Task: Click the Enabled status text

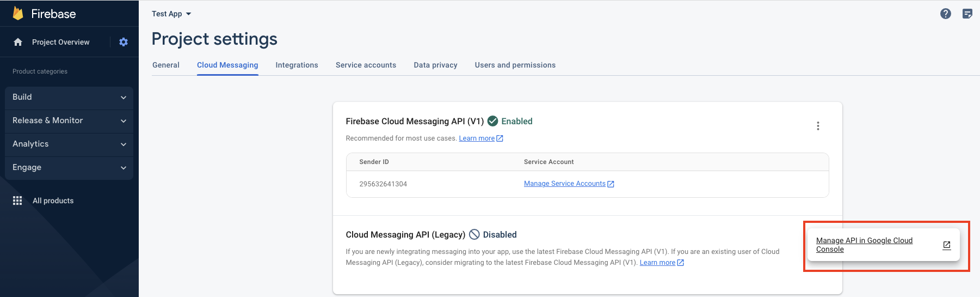Action: (517, 121)
